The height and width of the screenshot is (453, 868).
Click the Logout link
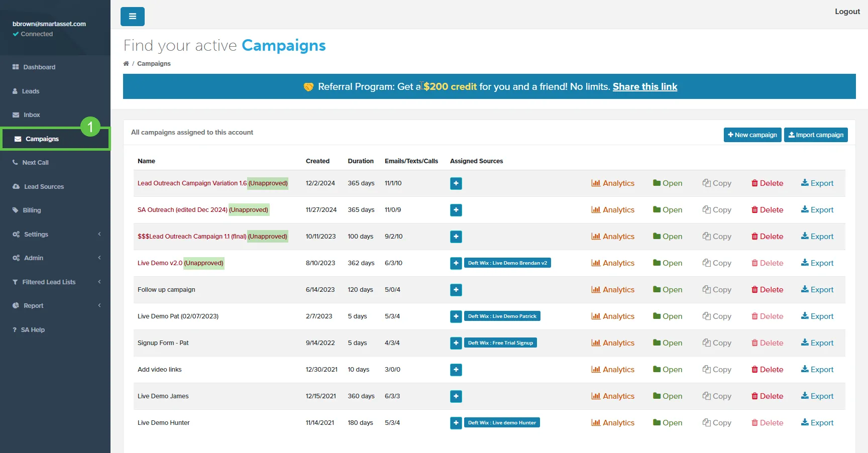847,12
